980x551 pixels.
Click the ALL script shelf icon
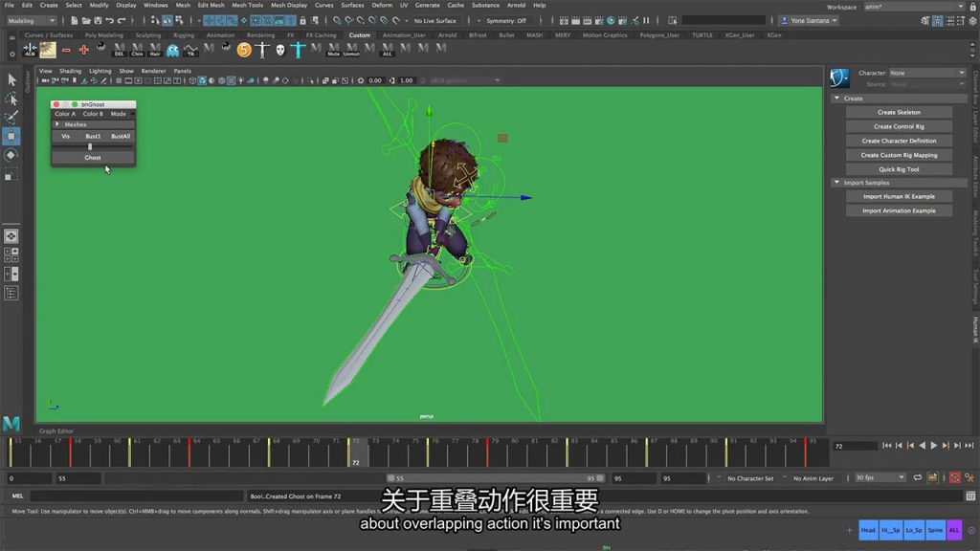(x=388, y=50)
